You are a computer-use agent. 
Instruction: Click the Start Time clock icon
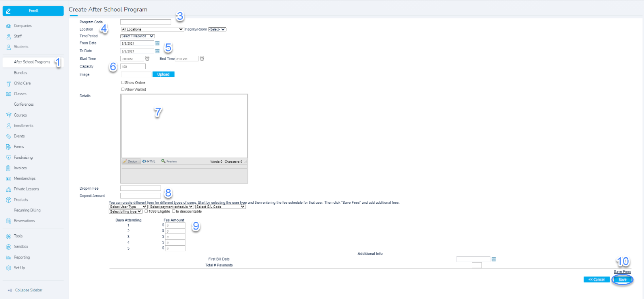[x=147, y=59]
